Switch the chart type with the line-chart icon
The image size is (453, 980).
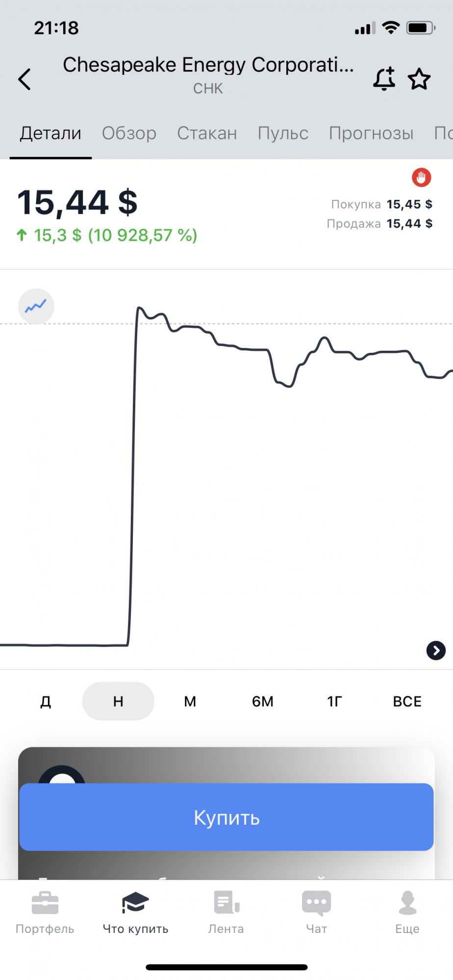(36, 306)
